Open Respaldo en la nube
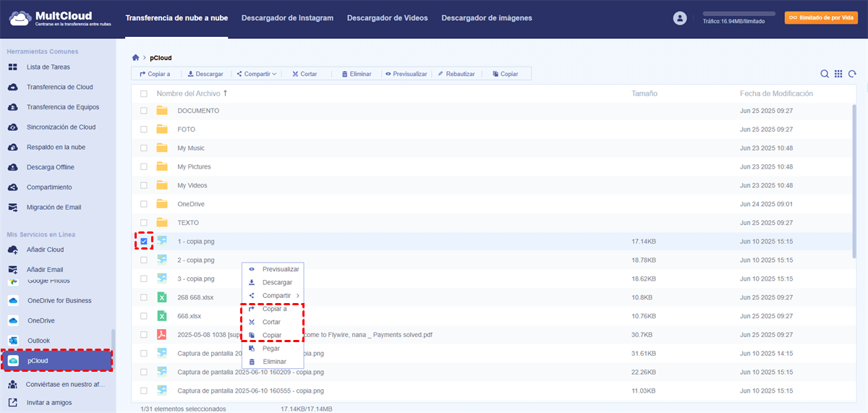868x413 pixels. point(57,147)
